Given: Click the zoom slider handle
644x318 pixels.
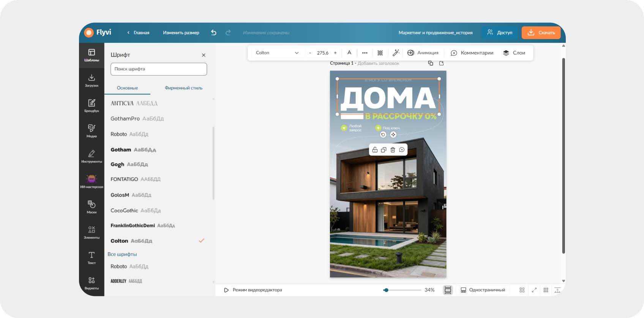Looking at the screenshot, I should (386, 290).
